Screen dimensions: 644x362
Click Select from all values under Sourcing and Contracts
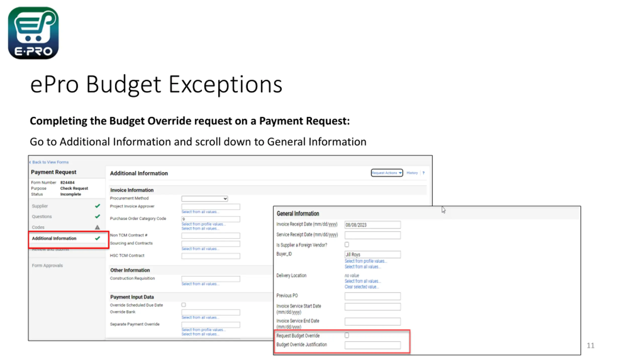point(200,249)
